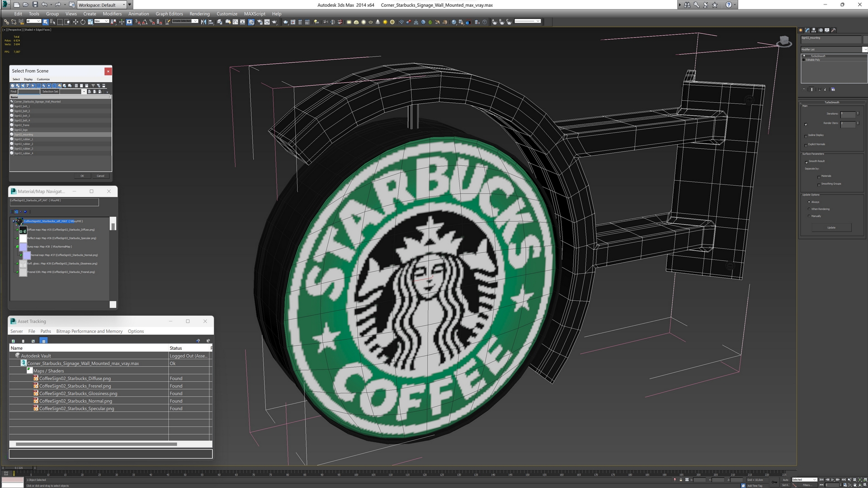Click the sun light icon in toolbar
The image size is (868, 488).
click(x=385, y=22)
